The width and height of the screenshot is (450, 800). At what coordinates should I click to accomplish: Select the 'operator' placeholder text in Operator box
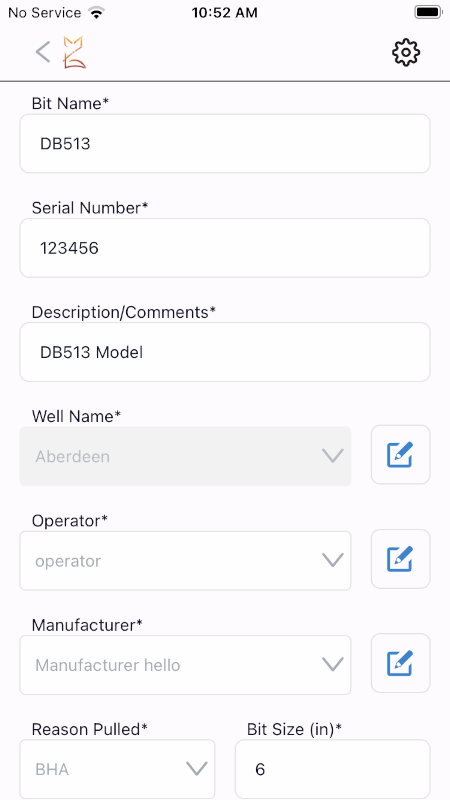[x=68, y=561]
